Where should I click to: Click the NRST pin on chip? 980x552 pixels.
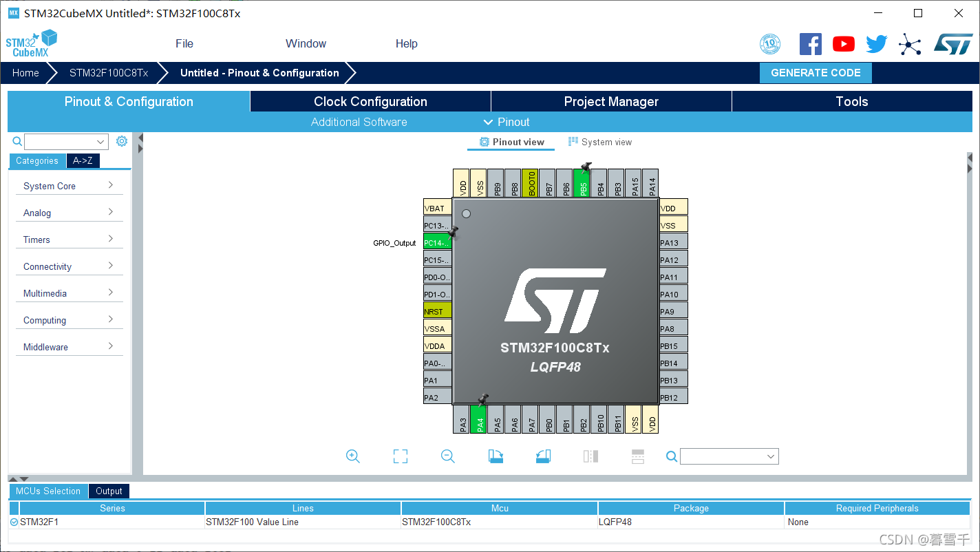tap(437, 311)
